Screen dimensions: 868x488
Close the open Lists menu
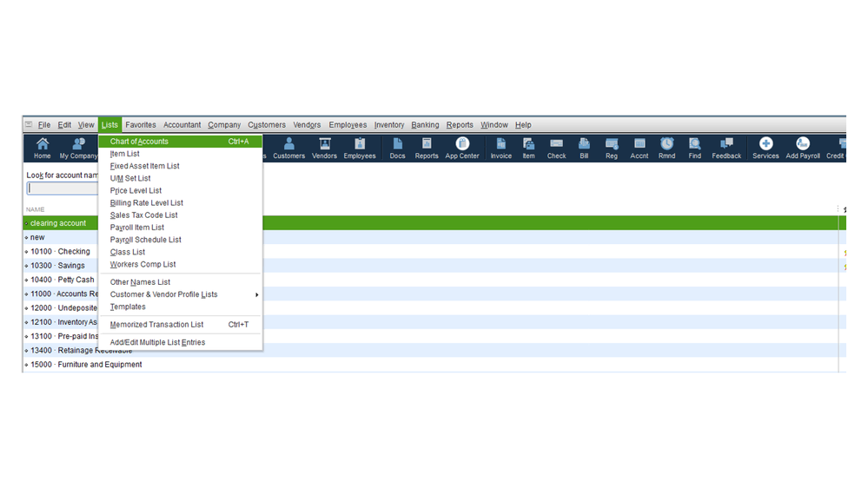(109, 124)
